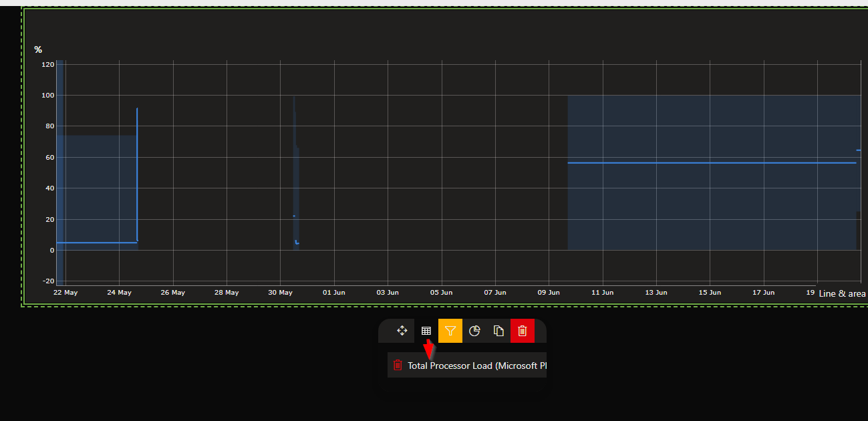Toggle the yellow filter funnel icon

pos(450,331)
